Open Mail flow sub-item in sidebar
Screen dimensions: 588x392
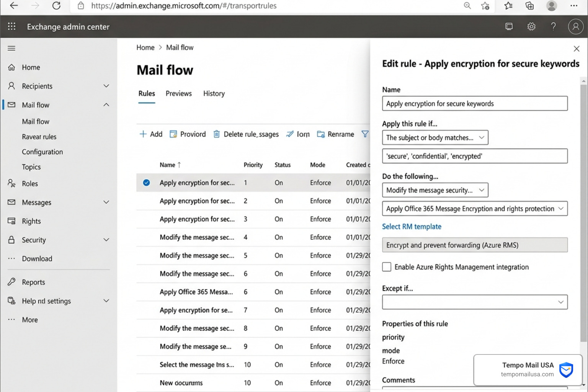[36, 122]
